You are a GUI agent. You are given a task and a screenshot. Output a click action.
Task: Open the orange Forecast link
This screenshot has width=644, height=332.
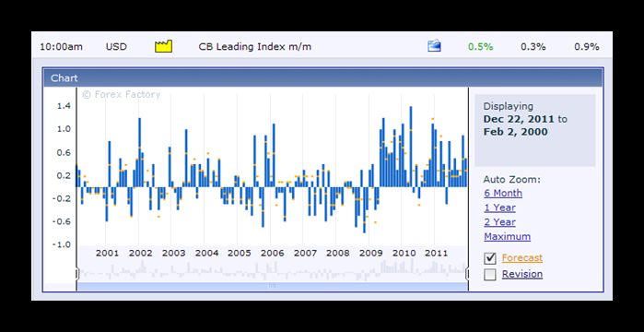point(522,258)
